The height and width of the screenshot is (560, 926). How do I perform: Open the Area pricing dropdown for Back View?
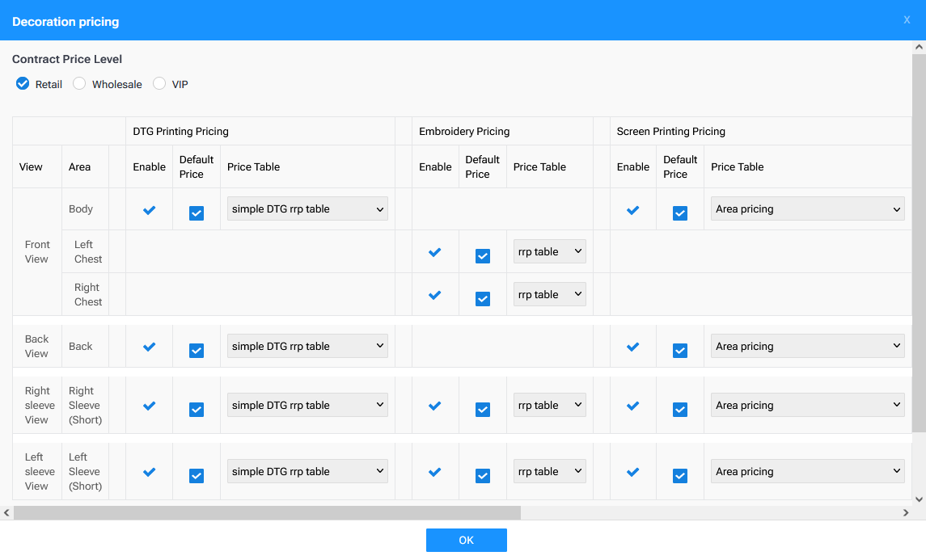[x=806, y=346]
